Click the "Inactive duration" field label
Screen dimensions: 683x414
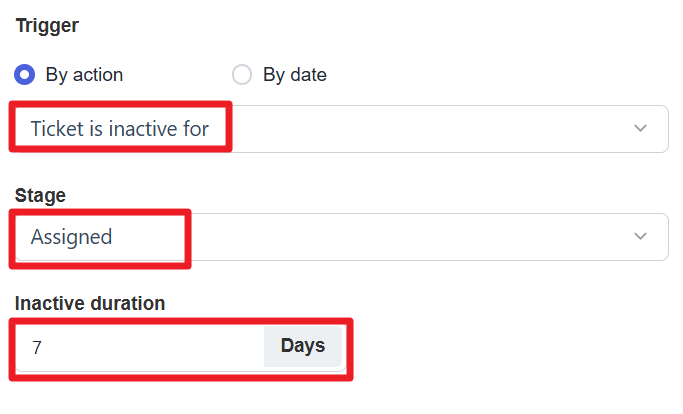pos(90,303)
